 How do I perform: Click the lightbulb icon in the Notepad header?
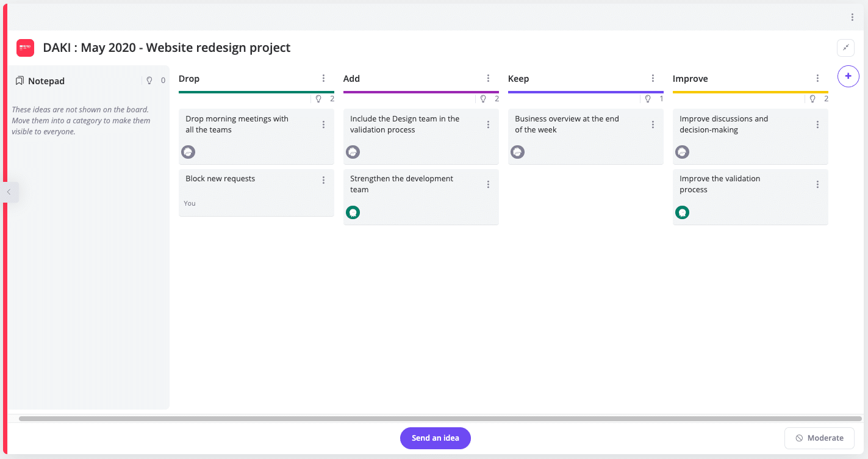(149, 80)
